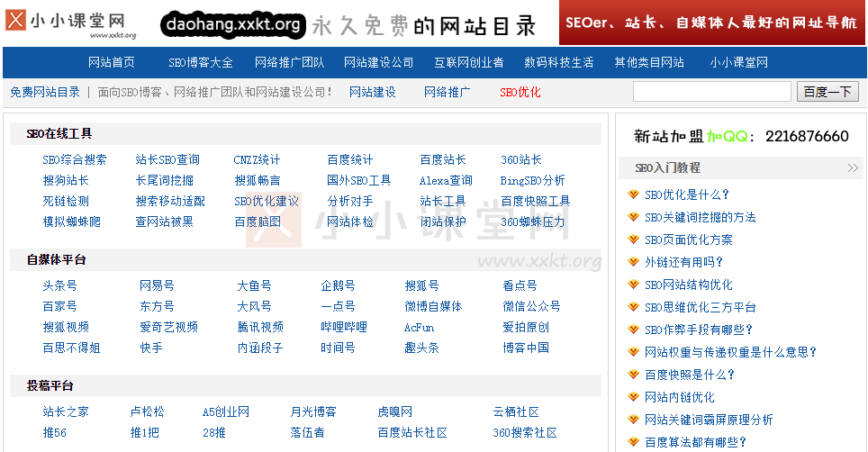Click the 死链检测 link
This screenshot has width=868, height=452.
[x=66, y=202]
